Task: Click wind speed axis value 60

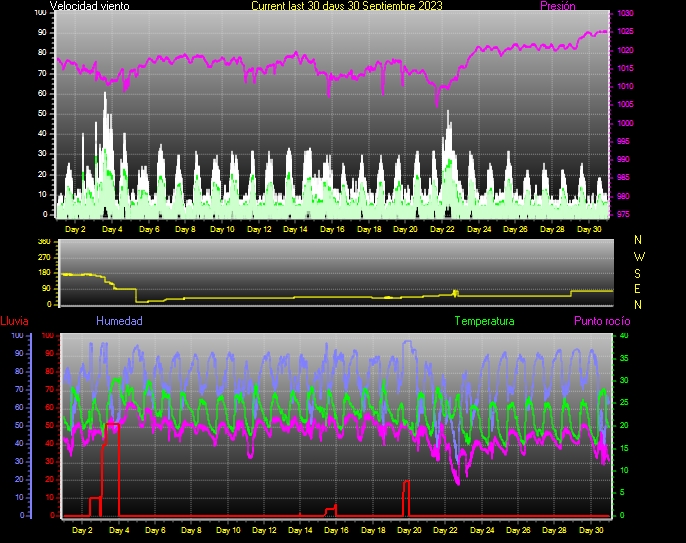Action: 42,94
